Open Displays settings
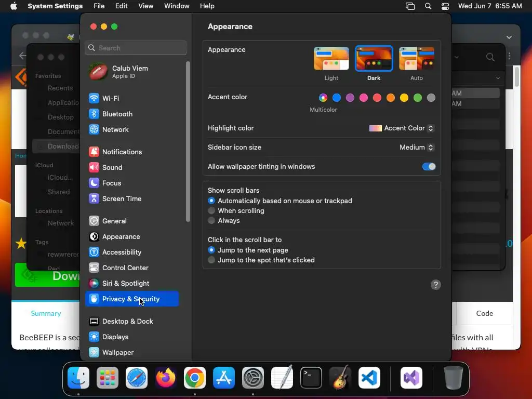This screenshot has height=399, width=532. tap(131, 337)
